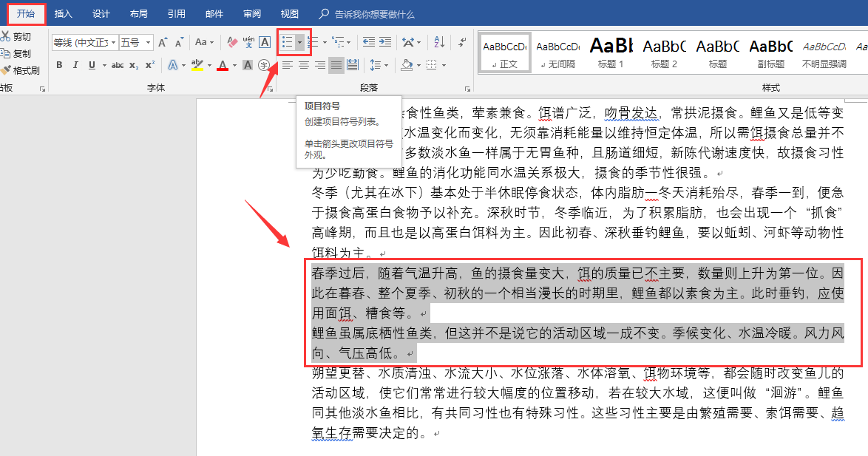This screenshot has width=868, height=456.
Task: Apply text effects (outlined A)
Action: [x=173, y=65]
